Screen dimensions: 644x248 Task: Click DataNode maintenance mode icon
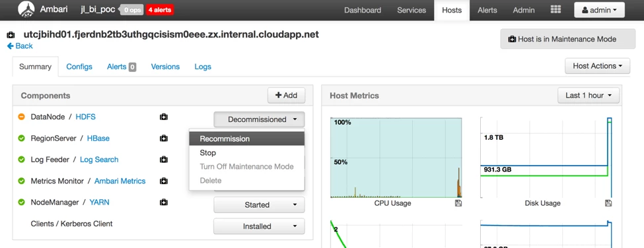(x=163, y=117)
